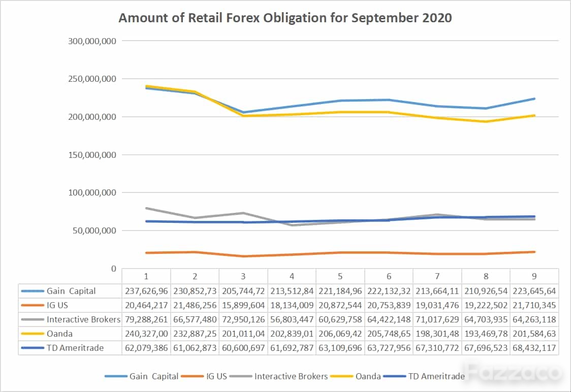
Task: Click the 150,000,000 y-axis label
Action: point(92,155)
